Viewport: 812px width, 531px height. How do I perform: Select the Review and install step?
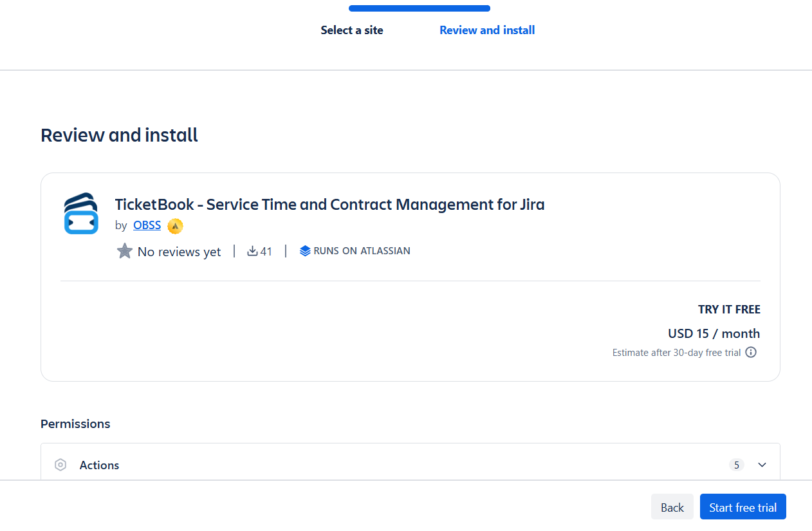pos(487,30)
